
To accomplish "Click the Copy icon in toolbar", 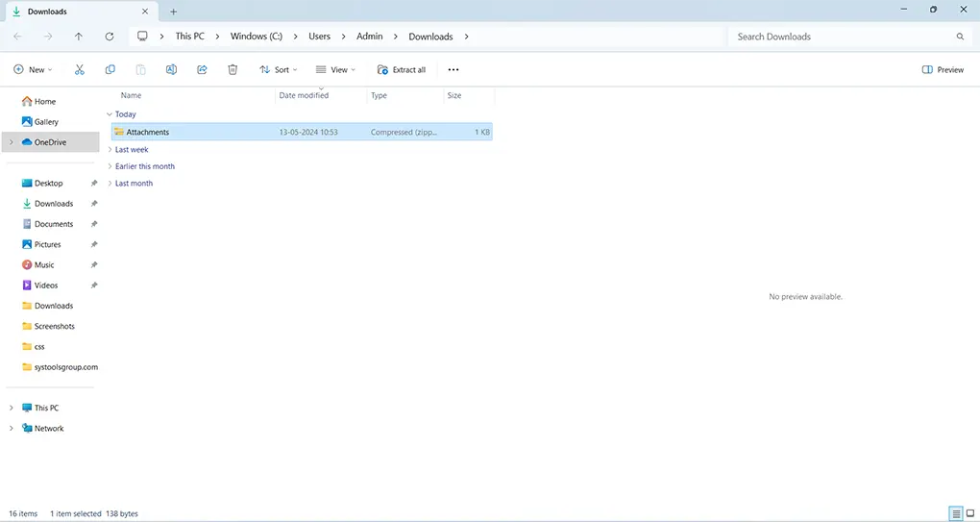I will (x=110, y=69).
